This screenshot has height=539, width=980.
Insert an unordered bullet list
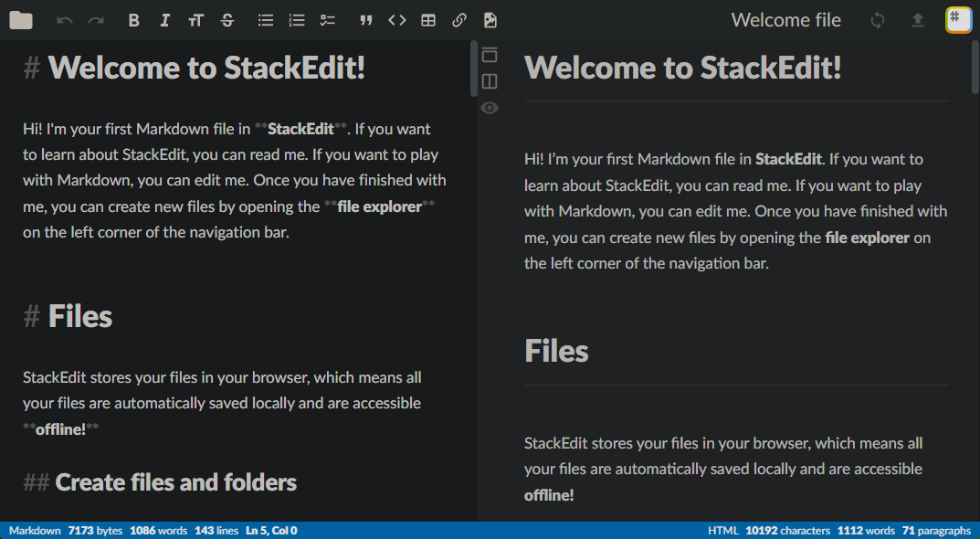[x=266, y=20]
